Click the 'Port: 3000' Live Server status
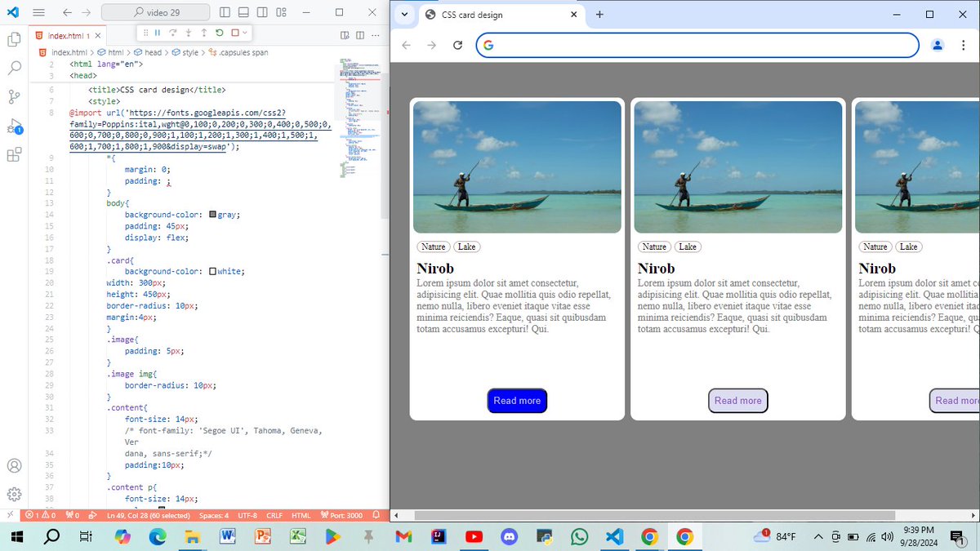980x551 pixels. 341,515
